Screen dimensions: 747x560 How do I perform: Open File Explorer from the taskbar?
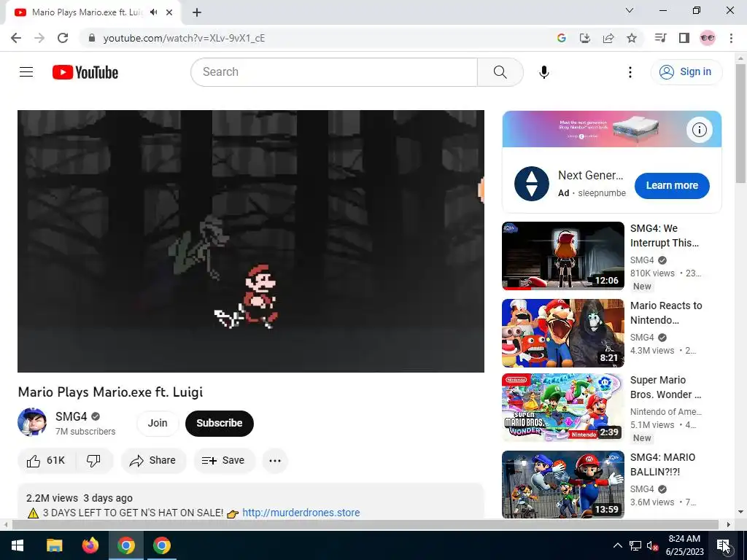[54, 545]
